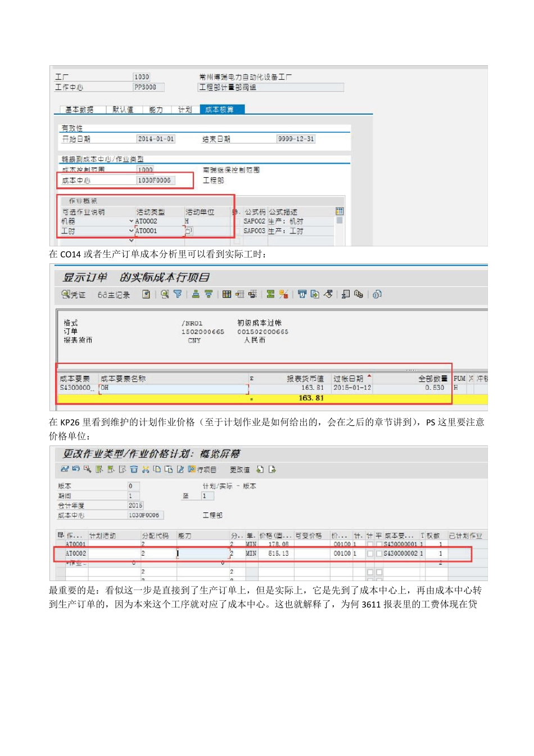This screenshot has height=756, width=534.
Task: Toggle second checkbox in AT0001 price row
Action: (x=379, y=544)
